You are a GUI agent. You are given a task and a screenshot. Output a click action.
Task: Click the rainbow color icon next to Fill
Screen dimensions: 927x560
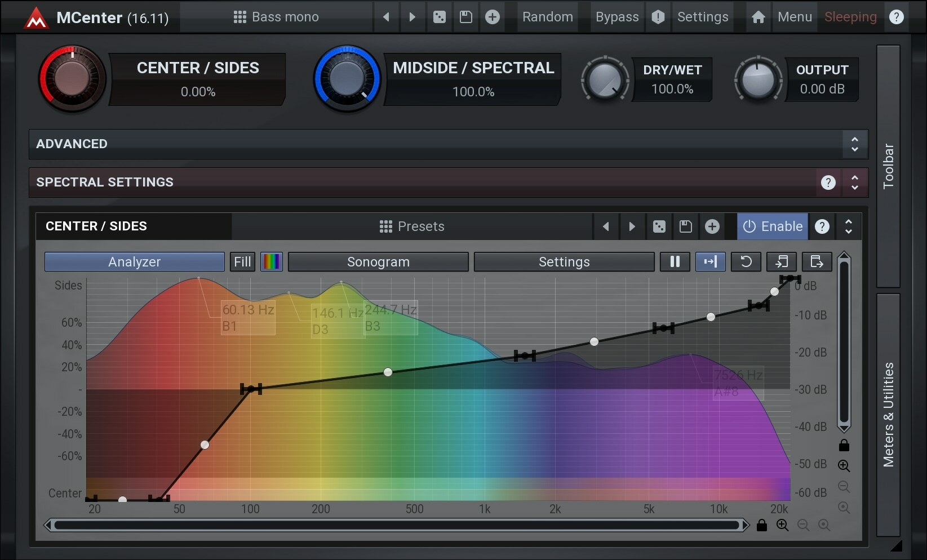(x=272, y=261)
